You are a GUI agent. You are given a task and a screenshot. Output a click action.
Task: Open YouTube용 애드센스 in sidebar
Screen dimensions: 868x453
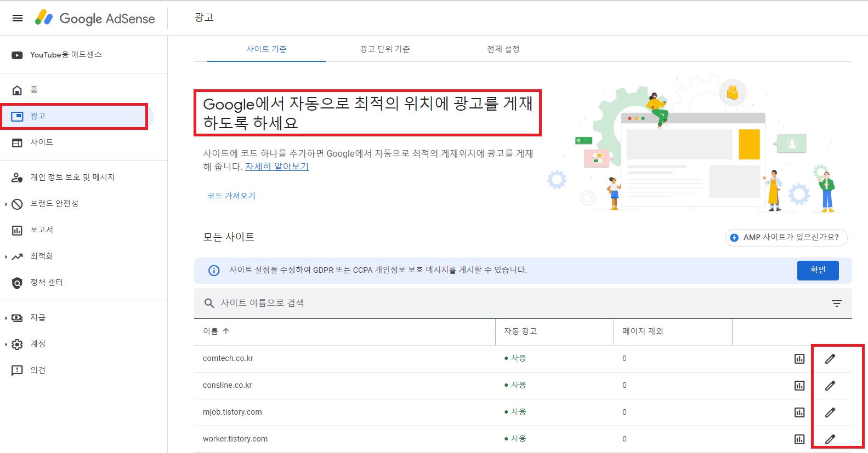(x=66, y=55)
